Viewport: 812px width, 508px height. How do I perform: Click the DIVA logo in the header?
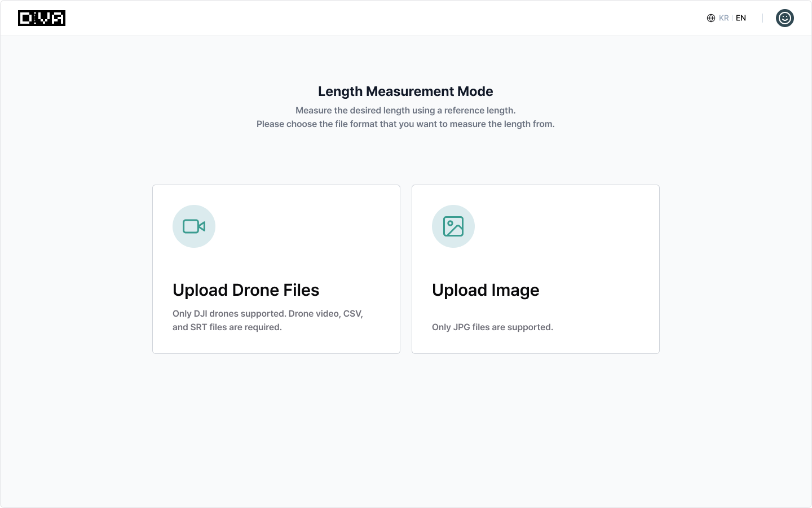pyautogui.click(x=42, y=18)
